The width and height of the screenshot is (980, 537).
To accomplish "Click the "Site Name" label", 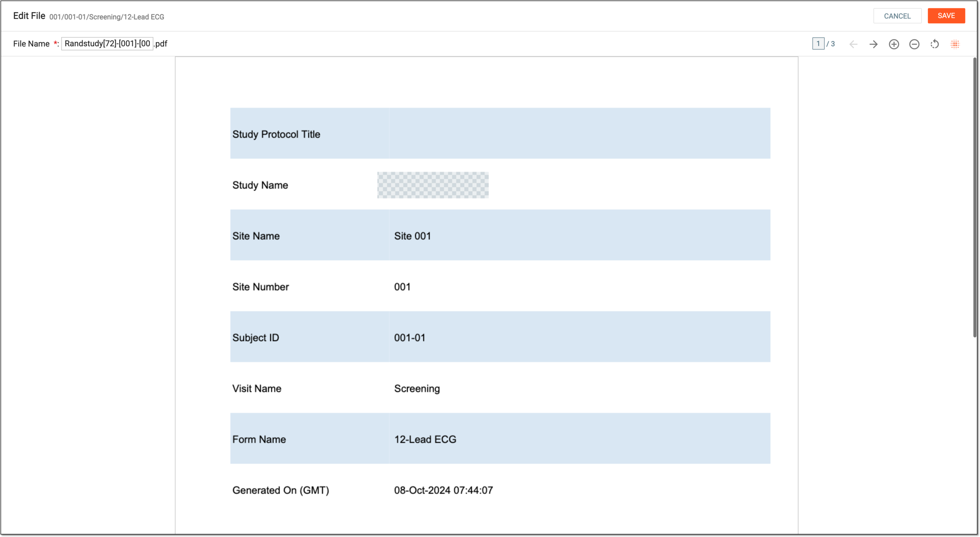I will [256, 236].
